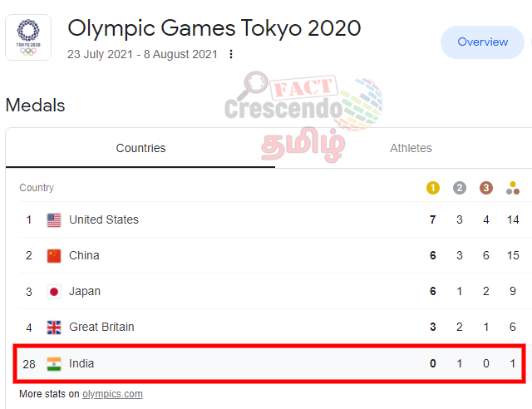The width and height of the screenshot is (532, 409).
Task: Select the highlighted India row
Action: pyautogui.click(x=269, y=363)
